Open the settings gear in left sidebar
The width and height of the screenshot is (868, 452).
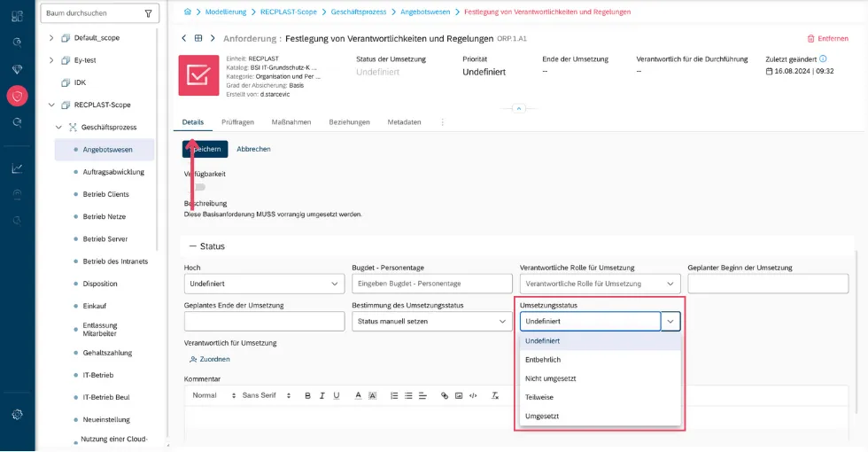click(x=17, y=415)
